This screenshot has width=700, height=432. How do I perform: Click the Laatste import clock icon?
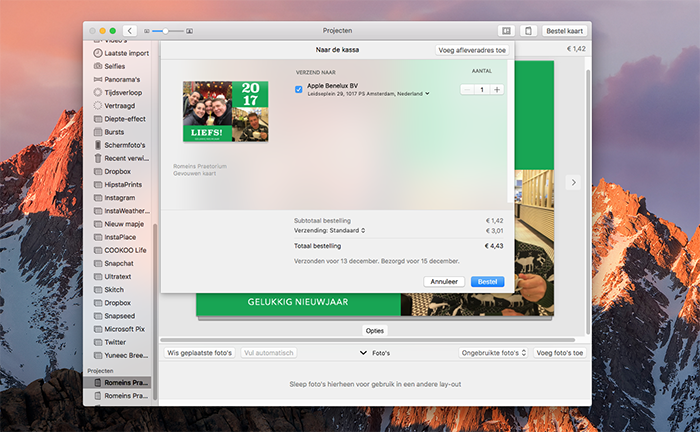(98, 53)
